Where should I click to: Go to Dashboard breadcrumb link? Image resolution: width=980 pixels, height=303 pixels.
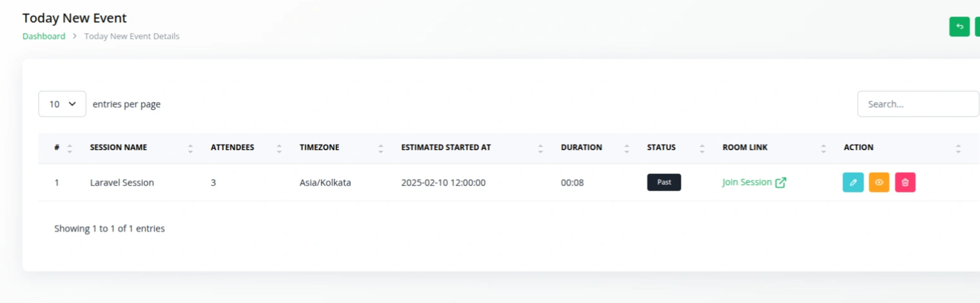coord(44,36)
